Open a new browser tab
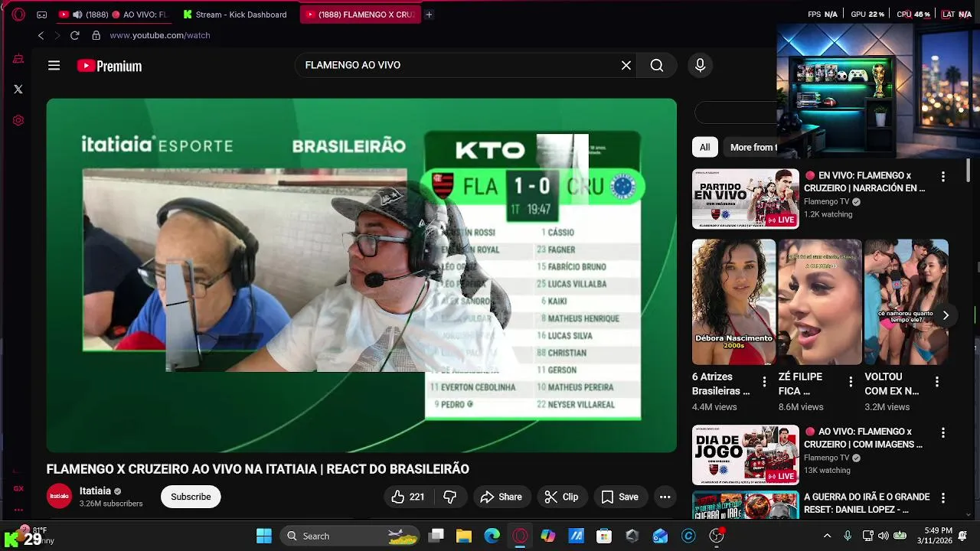Viewport: 980px width, 551px height. point(429,15)
